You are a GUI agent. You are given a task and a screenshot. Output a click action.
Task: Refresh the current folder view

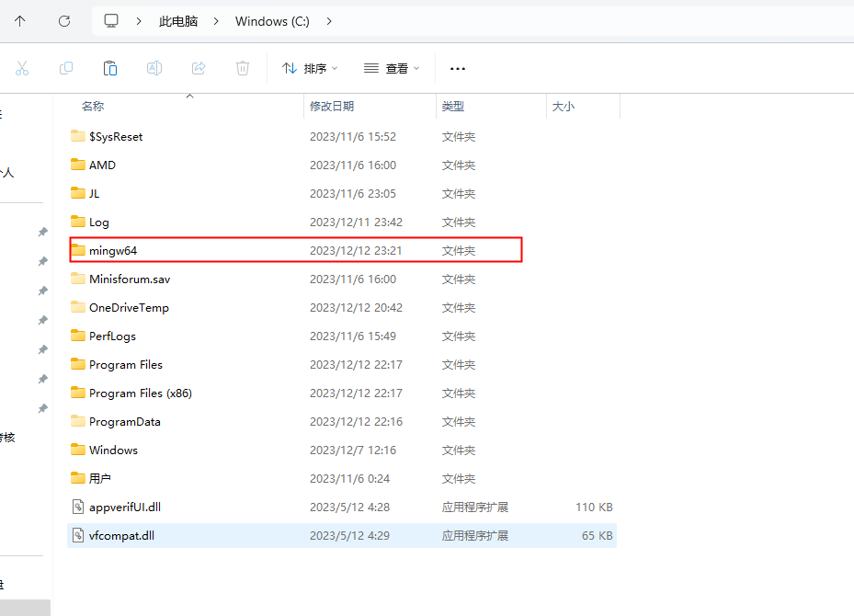pyautogui.click(x=64, y=21)
